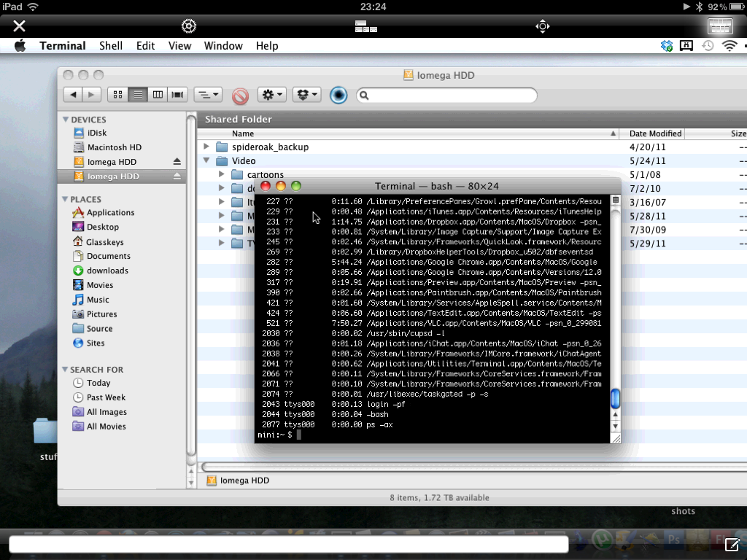Viewport: 747px width, 560px height.
Task: Switch Finder to column view
Action: click(157, 95)
